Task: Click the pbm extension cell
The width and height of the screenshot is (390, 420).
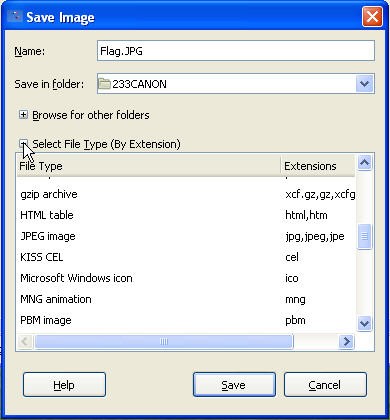Action: (x=295, y=320)
